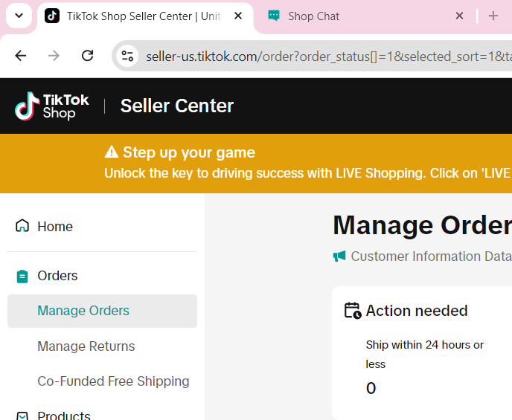View site information icon in address bar
512x420 pixels.
tap(127, 56)
